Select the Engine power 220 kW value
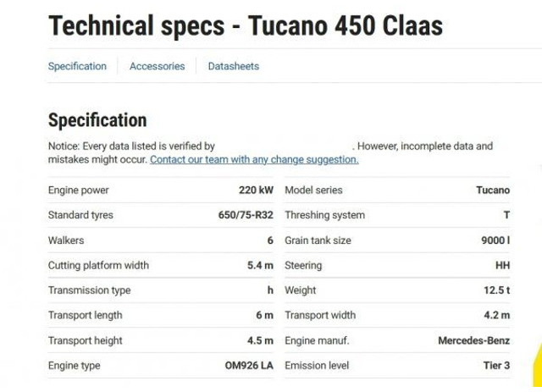 click(x=256, y=190)
